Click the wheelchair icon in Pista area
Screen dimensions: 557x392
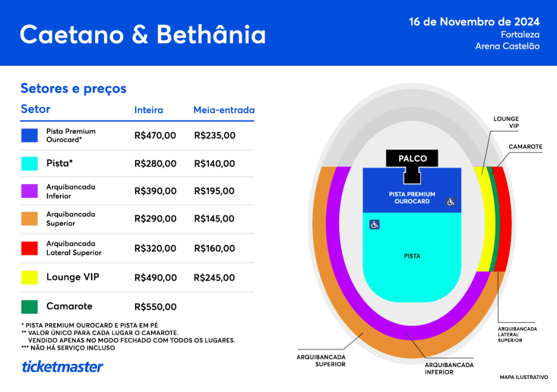click(x=374, y=224)
